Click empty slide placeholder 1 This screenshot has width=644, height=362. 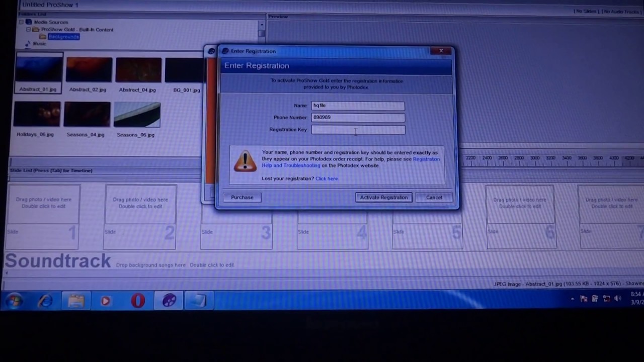click(x=43, y=217)
